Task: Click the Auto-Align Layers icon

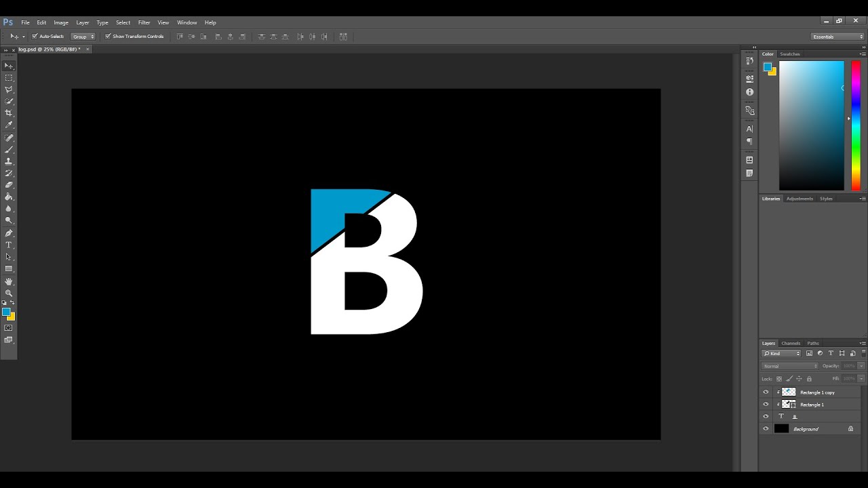Action: tap(343, 37)
